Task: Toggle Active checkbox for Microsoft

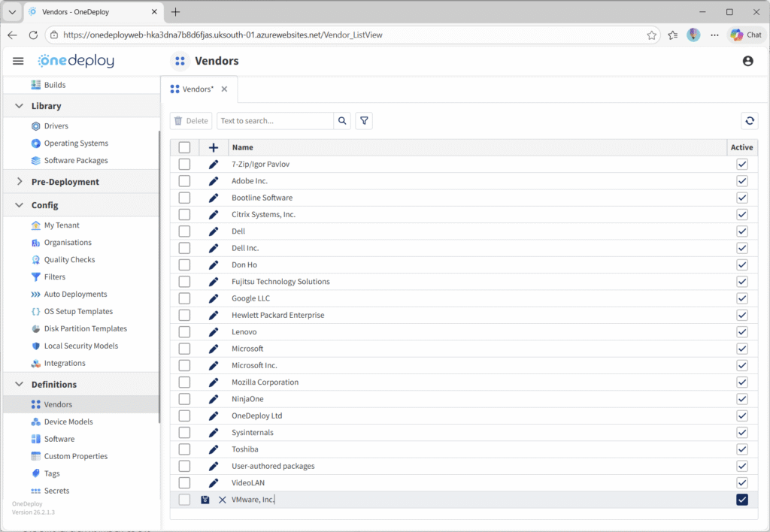Action: [x=742, y=349]
